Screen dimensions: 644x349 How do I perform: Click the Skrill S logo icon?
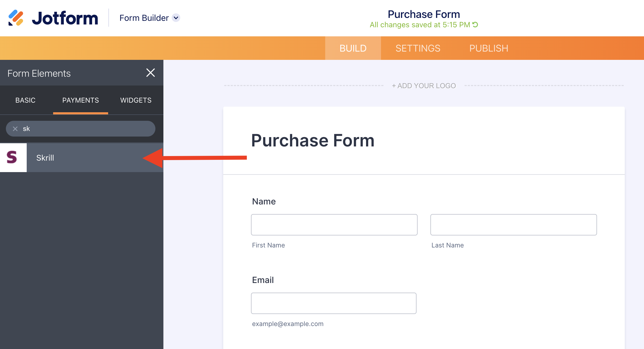point(12,157)
